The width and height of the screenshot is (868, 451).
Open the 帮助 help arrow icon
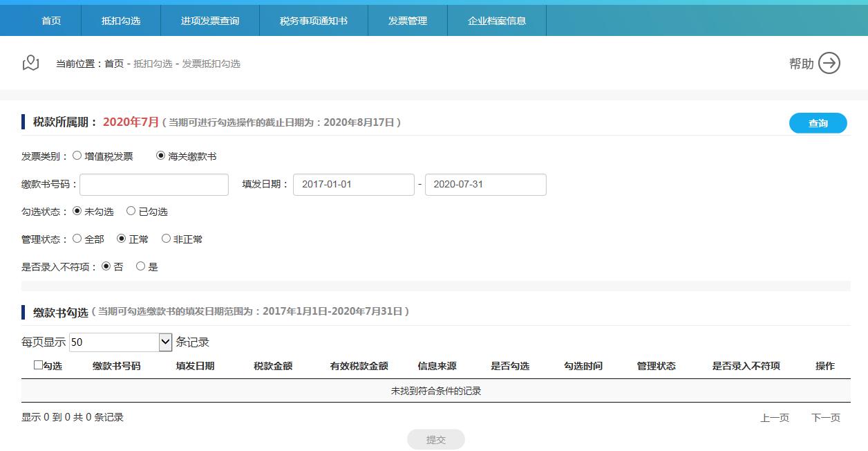point(829,62)
